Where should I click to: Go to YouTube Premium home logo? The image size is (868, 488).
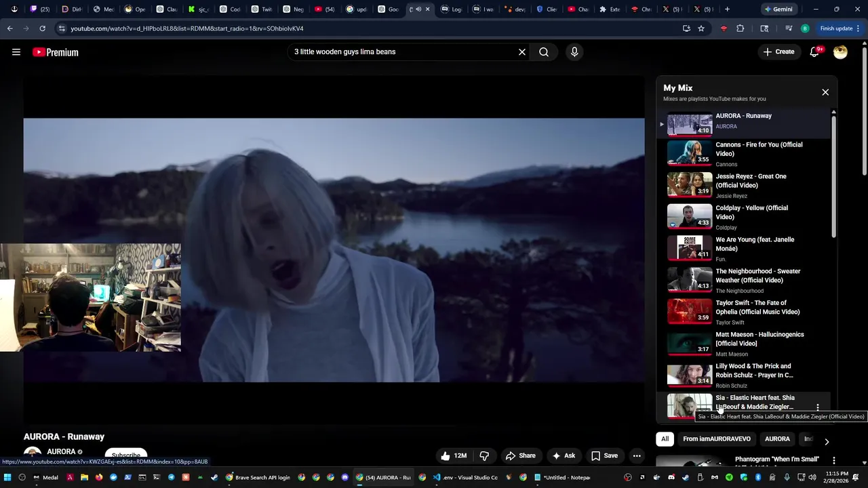[56, 52]
